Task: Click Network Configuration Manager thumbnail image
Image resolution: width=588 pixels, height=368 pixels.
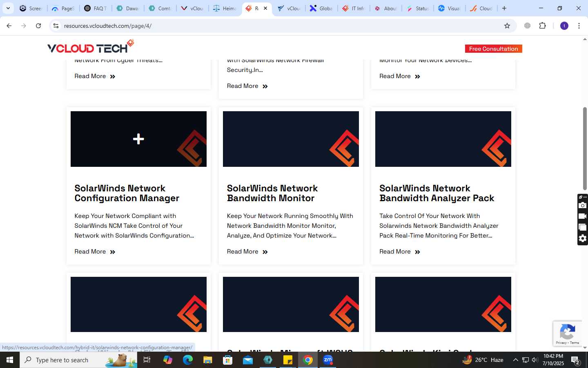Action: [138, 139]
